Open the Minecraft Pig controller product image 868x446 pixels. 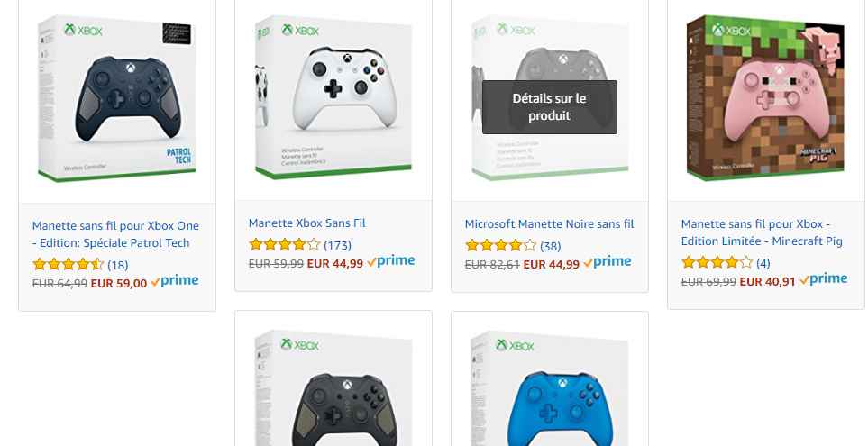coord(765,97)
